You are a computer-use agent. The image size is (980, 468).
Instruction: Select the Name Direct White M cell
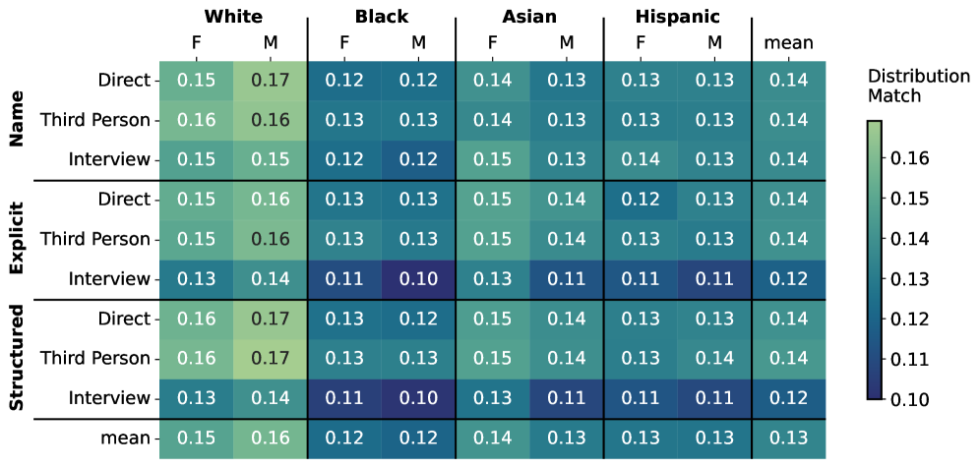(271, 80)
